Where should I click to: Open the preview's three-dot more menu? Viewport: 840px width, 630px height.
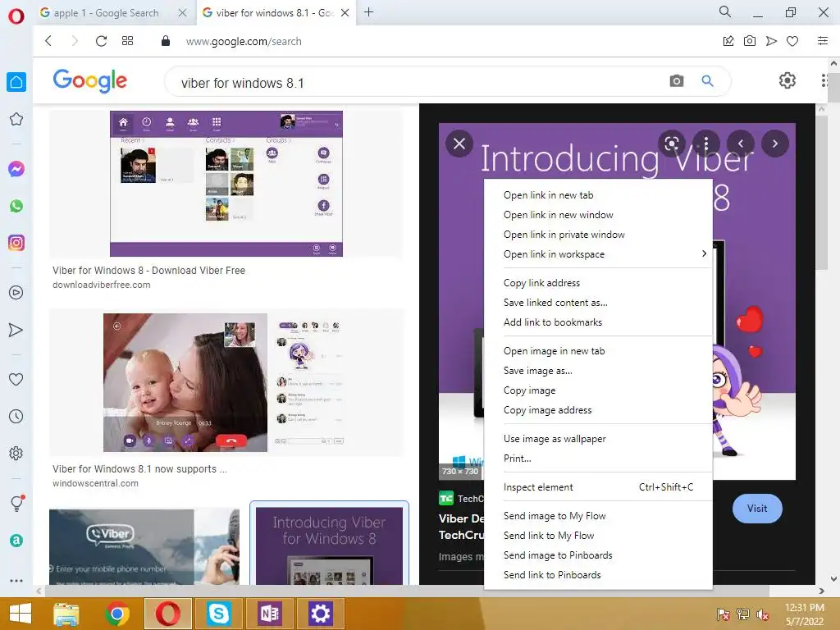pos(706,144)
